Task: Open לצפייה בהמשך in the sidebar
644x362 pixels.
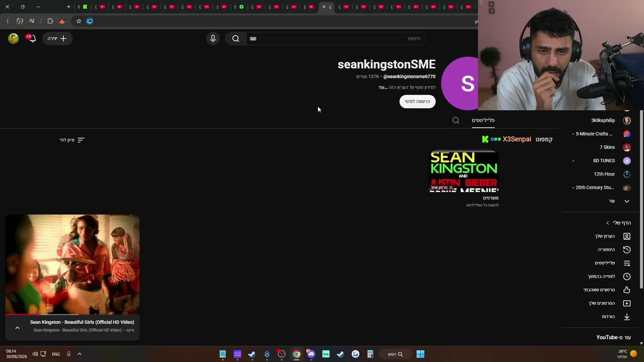Action: point(601,277)
